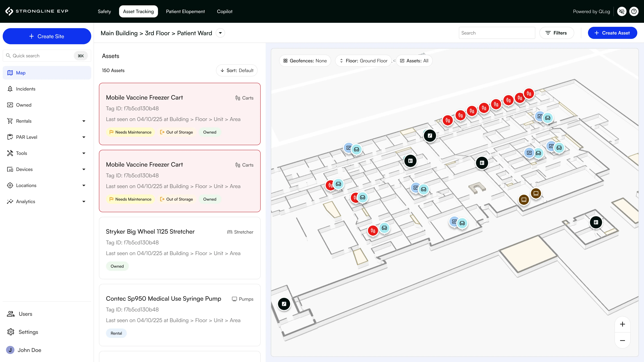Open the Owned sidebar item
644x362 pixels.
pos(47,105)
